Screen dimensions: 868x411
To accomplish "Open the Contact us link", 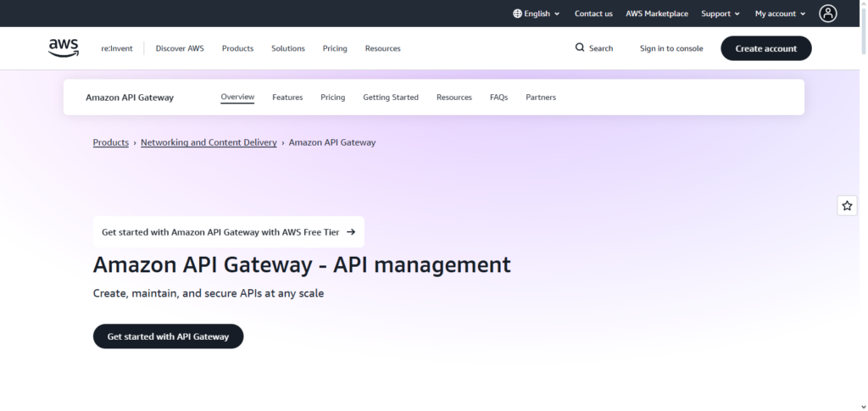I will (593, 14).
